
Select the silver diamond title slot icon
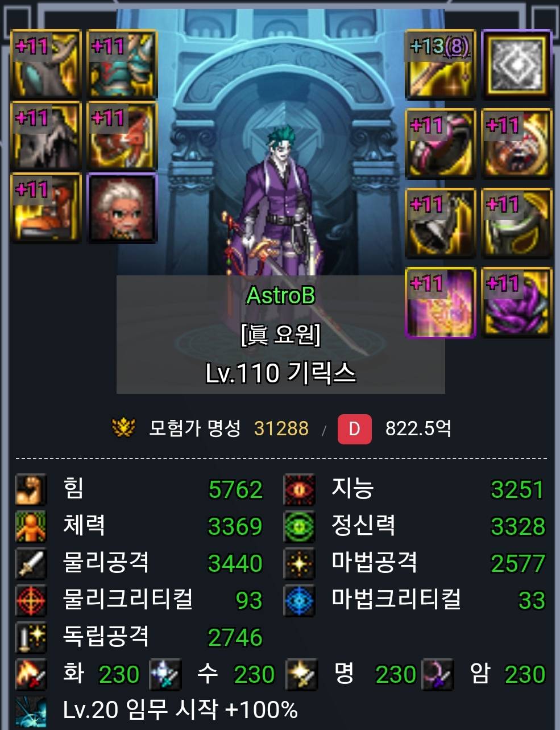[x=516, y=64]
